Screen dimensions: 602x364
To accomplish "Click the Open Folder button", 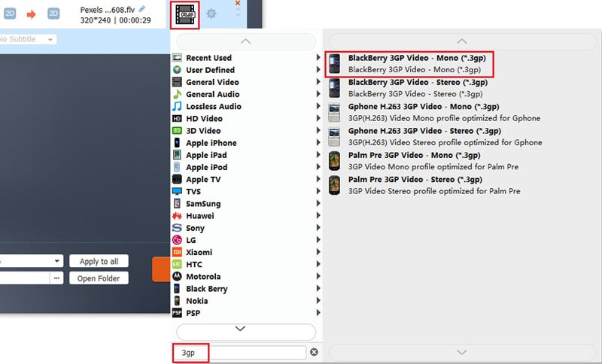I will click(99, 278).
